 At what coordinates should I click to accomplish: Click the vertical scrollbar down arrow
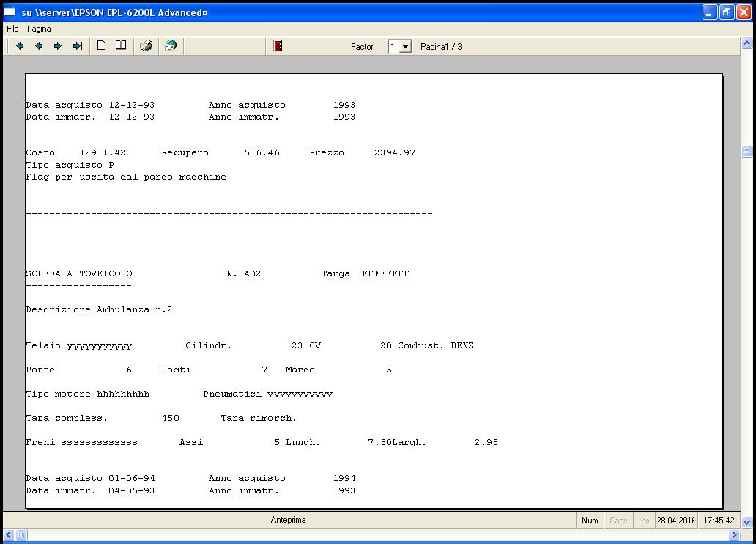pos(746,522)
